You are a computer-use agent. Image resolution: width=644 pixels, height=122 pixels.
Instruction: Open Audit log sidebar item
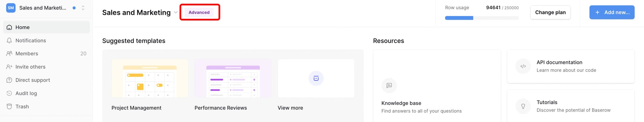pyautogui.click(x=46, y=93)
